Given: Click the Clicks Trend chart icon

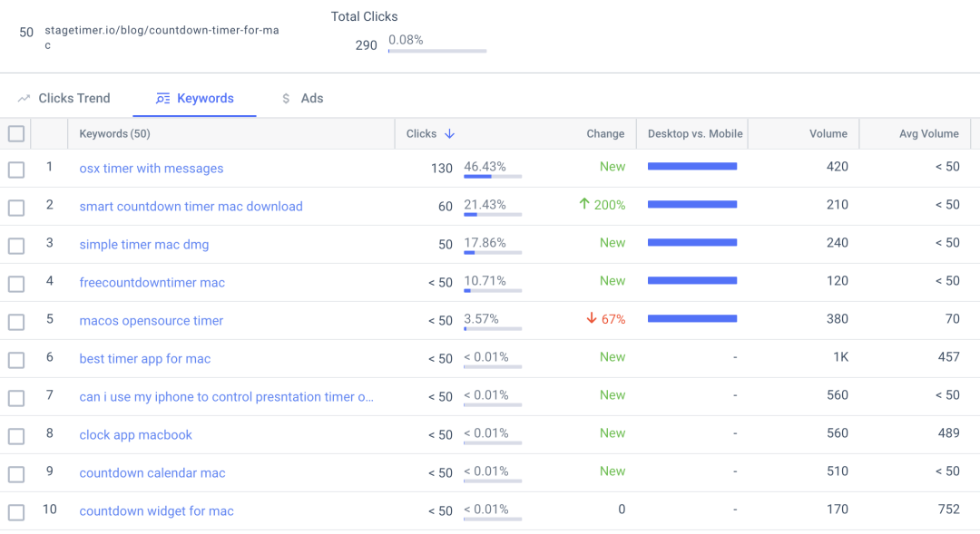Looking at the screenshot, I should point(24,99).
